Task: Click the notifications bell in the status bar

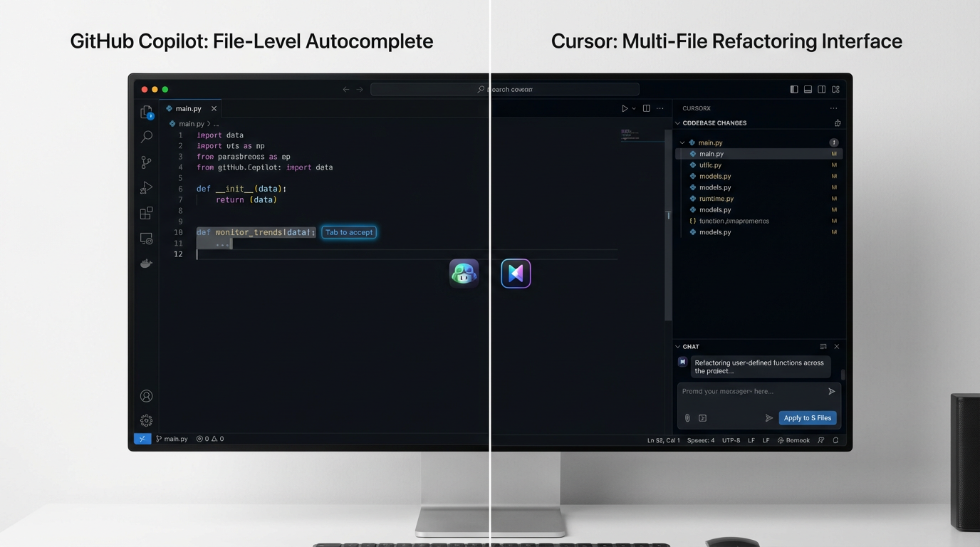Action: pos(835,440)
